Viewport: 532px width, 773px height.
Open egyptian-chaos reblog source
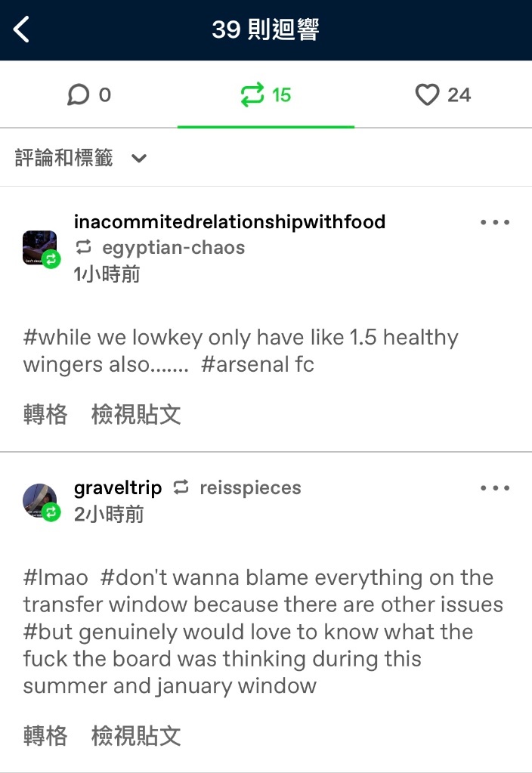click(174, 248)
